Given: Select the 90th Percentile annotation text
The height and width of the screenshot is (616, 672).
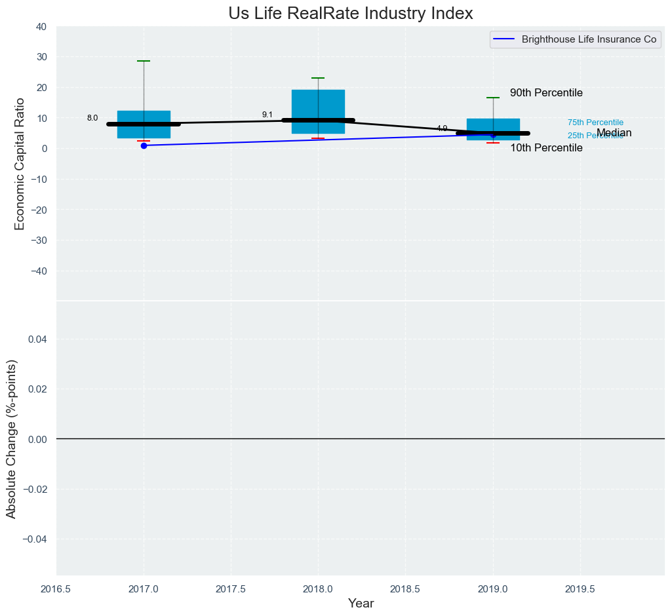Looking at the screenshot, I should (x=546, y=93).
